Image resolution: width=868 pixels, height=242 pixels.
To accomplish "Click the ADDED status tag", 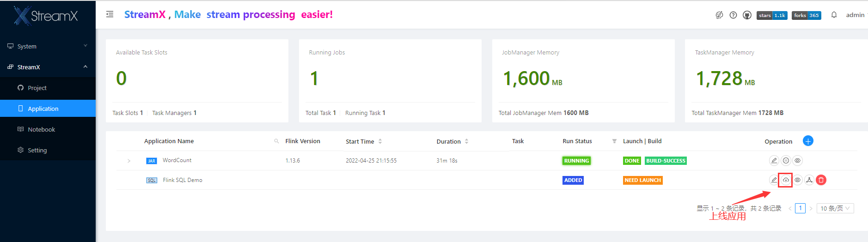I will coord(573,180).
